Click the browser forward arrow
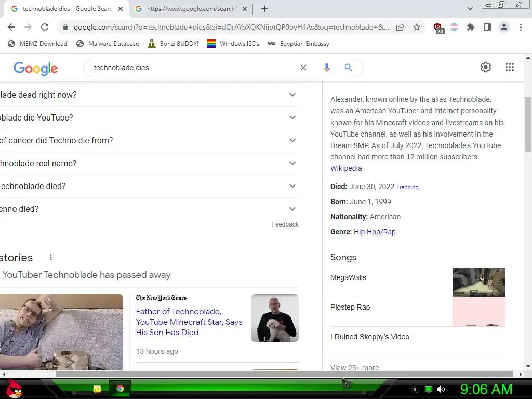Image resolution: width=532 pixels, height=399 pixels. (28, 27)
